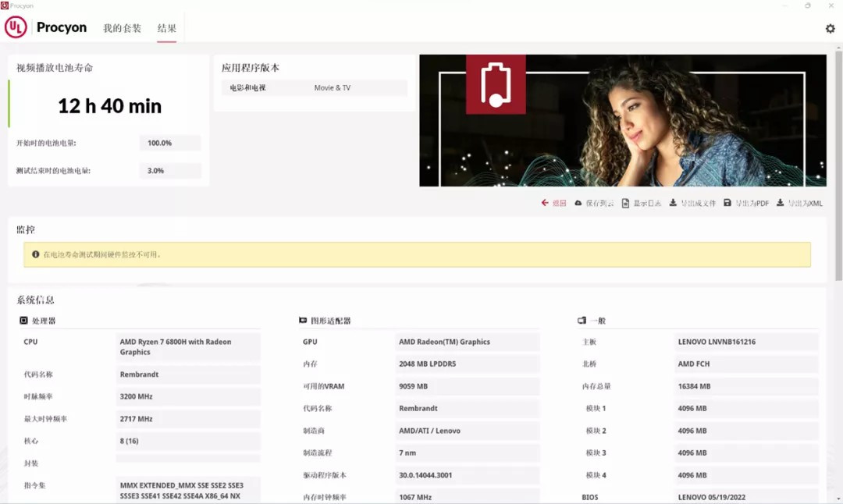Click the LENOVO LNVNB161216 motherboard value

click(746, 342)
